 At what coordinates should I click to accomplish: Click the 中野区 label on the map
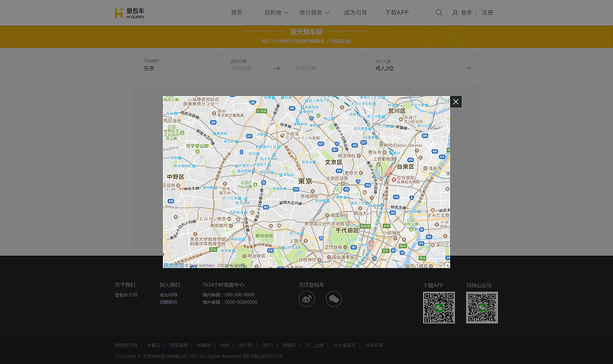pyautogui.click(x=175, y=177)
